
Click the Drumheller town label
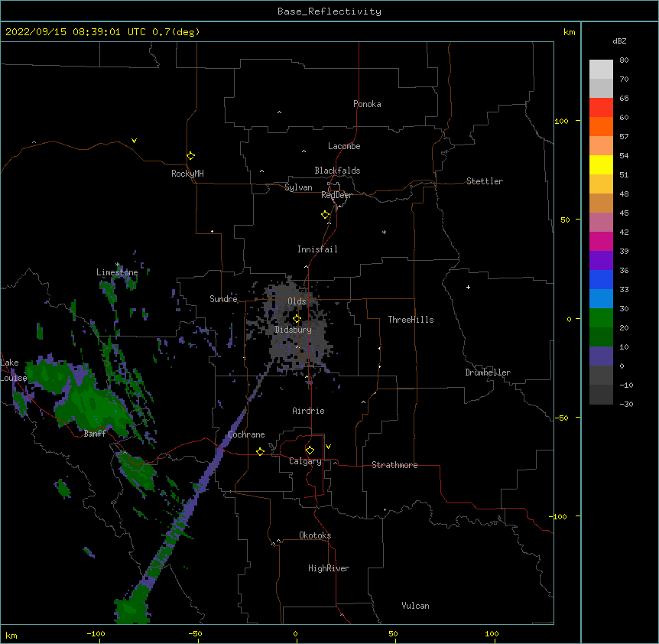tap(488, 372)
